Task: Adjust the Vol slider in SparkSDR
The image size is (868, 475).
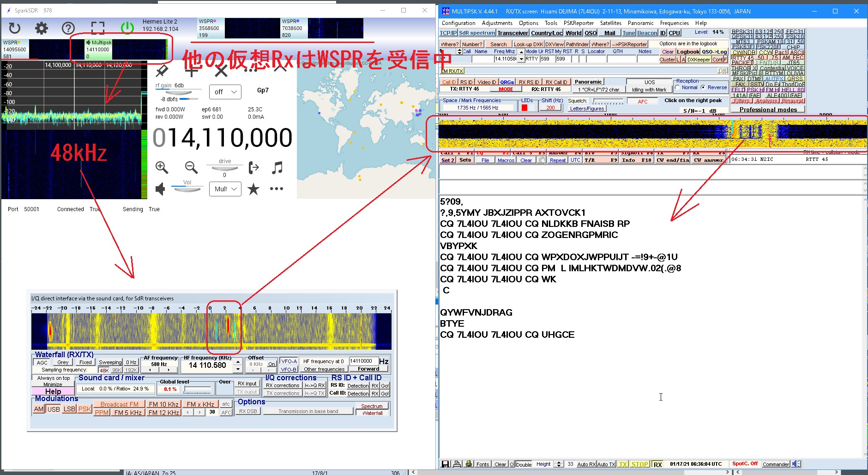Action: pyautogui.click(x=187, y=187)
